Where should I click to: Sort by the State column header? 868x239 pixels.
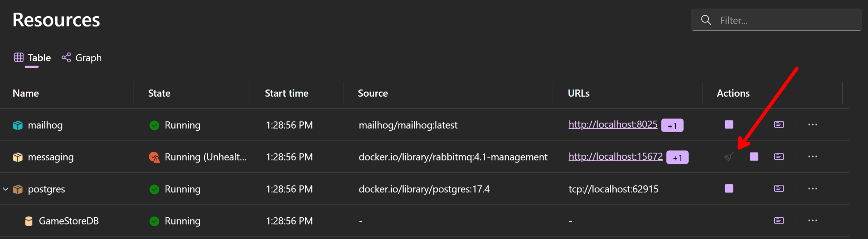[x=159, y=93]
